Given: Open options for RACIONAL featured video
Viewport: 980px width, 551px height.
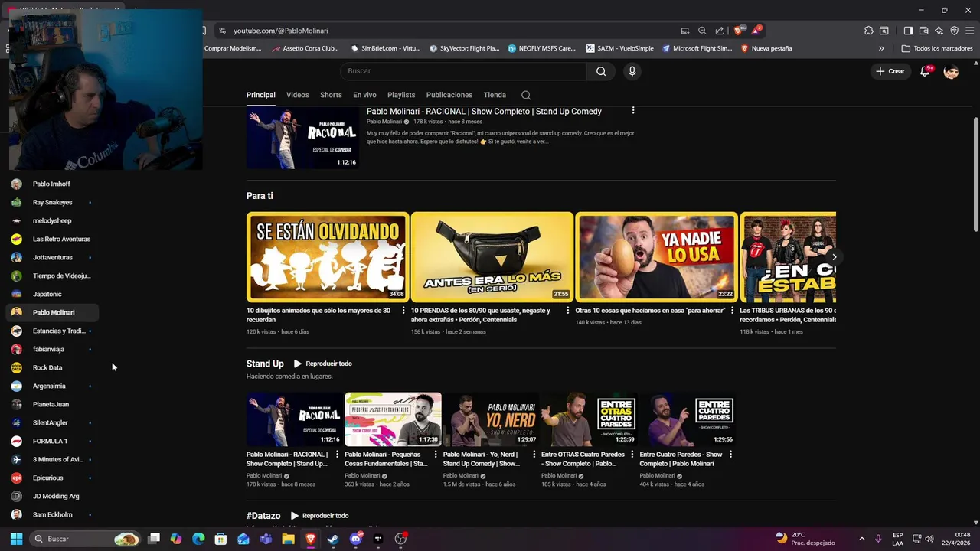Looking at the screenshot, I should (633, 111).
